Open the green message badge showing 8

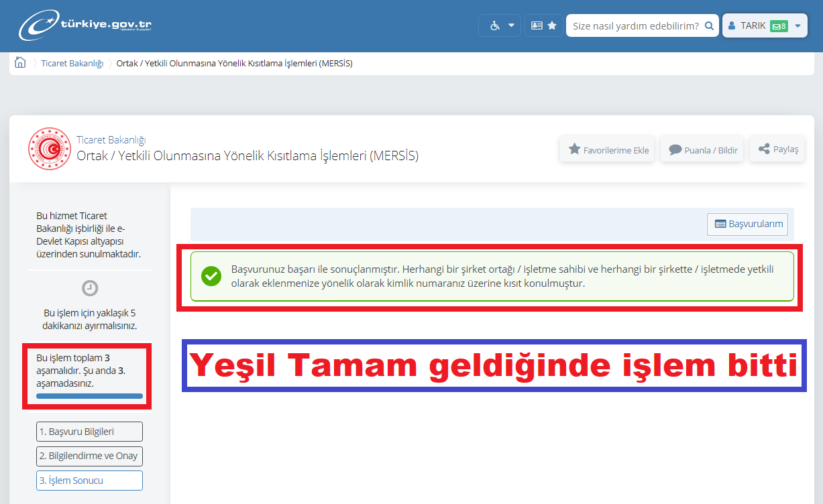pos(779,26)
